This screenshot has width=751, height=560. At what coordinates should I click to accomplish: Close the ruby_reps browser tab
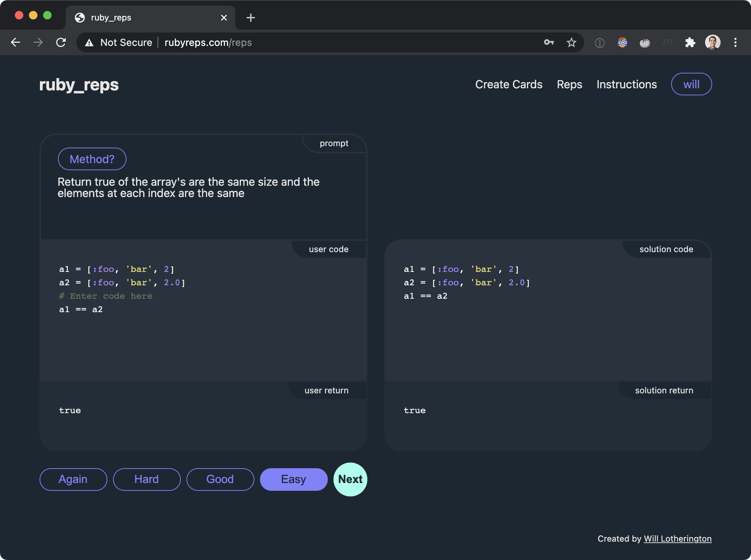pyautogui.click(x=224, y=18)
